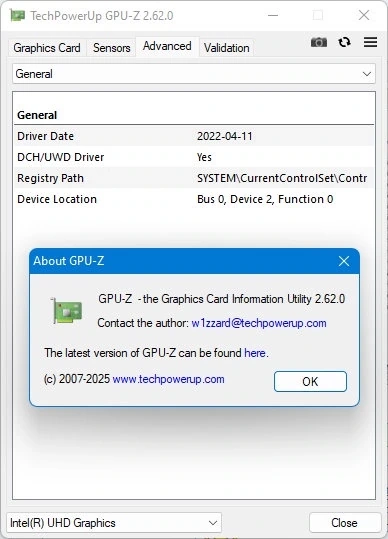
Task: Minimize the GPU-Z window
Action: pyautogui.click(x=273, y=15)
